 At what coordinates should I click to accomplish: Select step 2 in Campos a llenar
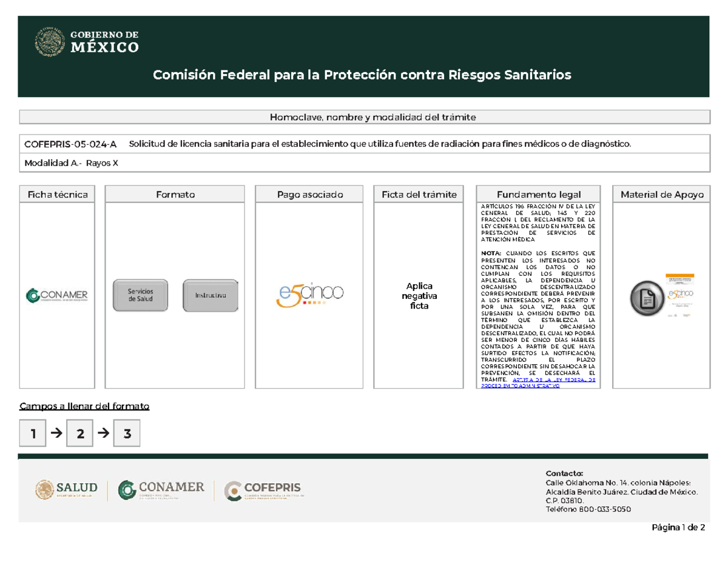tap(79, 433)
